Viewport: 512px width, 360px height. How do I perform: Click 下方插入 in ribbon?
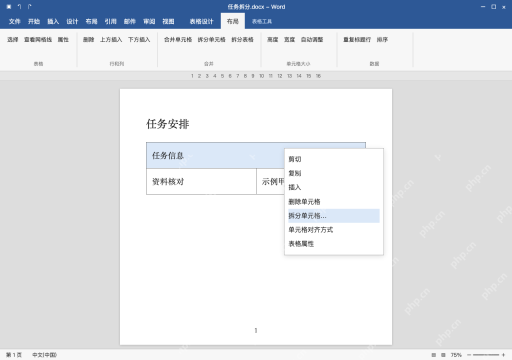(x=139, y=40)
